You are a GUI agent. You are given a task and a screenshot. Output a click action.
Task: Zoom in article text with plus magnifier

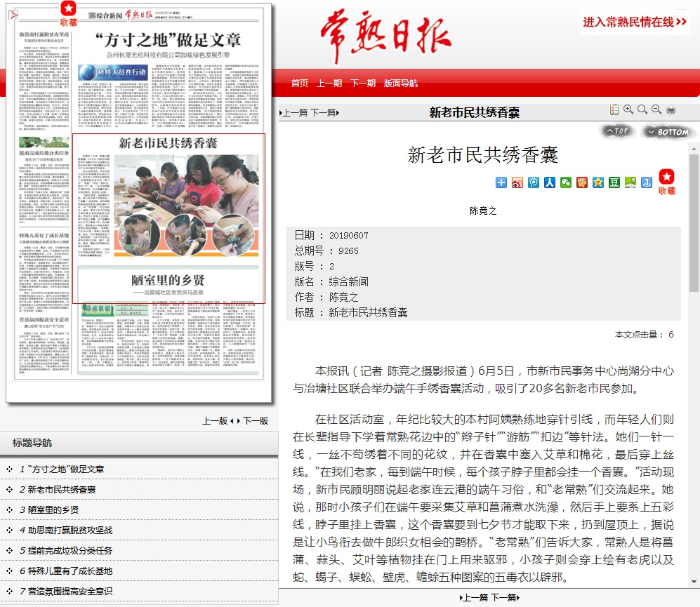coord(628,109)
